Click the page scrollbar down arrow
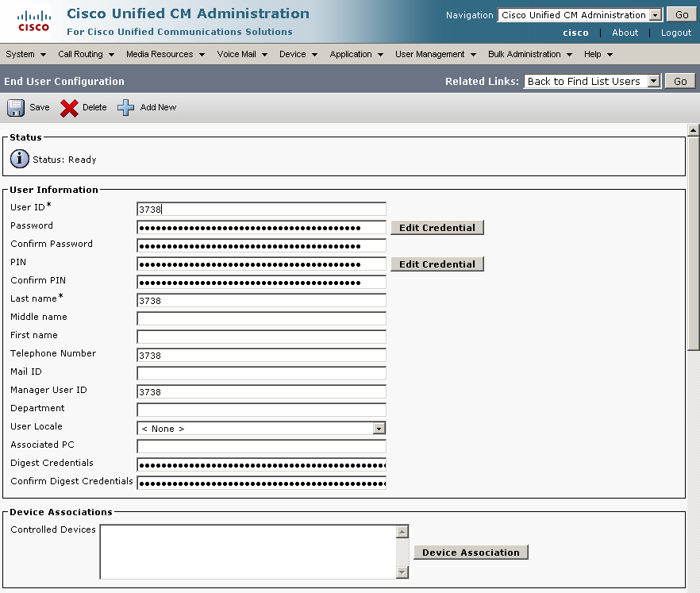The image size is (700, 593). pyautogui.click(x=693, y=587)
